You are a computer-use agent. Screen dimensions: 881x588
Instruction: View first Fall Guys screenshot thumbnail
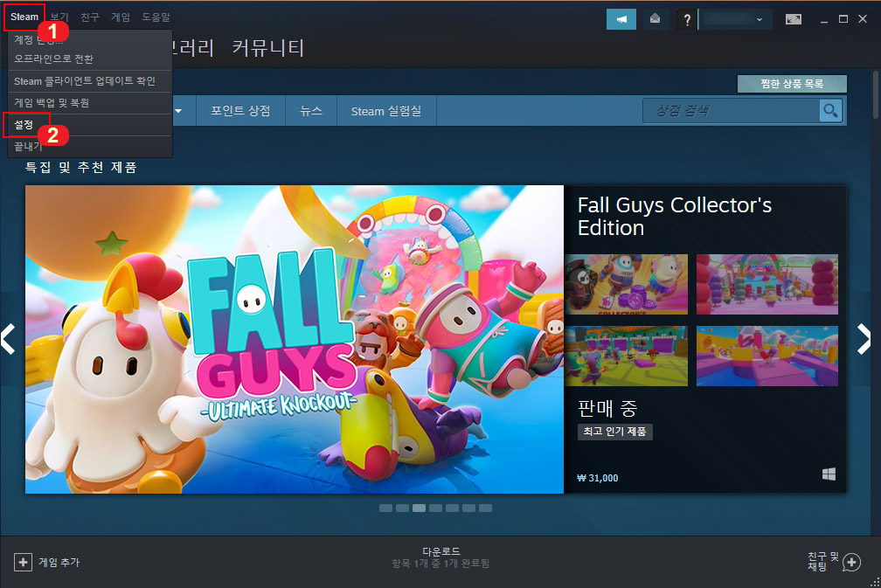pos(627,284)
